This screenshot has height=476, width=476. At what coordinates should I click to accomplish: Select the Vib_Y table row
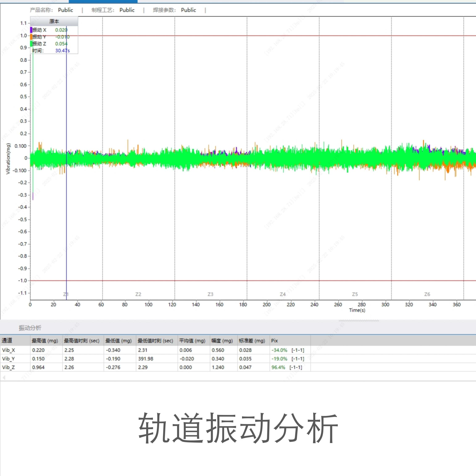(9, 359)
